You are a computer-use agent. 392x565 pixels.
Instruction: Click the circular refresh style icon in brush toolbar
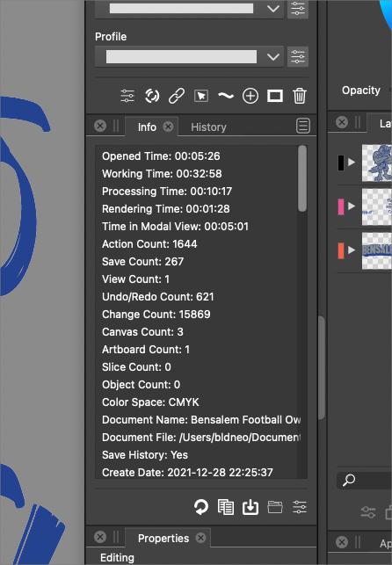tap(152, 96)
